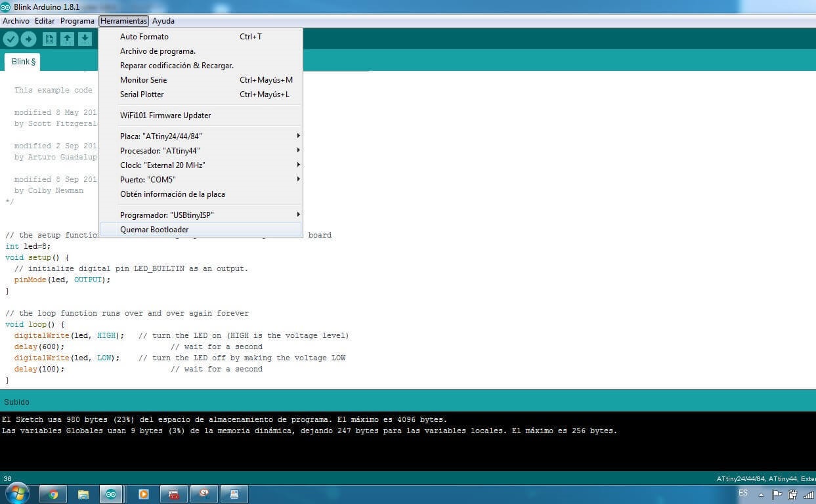Viewport: 816px width, 504px height.
Task: Open the Programa menu
Action: (x=77, y=21)
